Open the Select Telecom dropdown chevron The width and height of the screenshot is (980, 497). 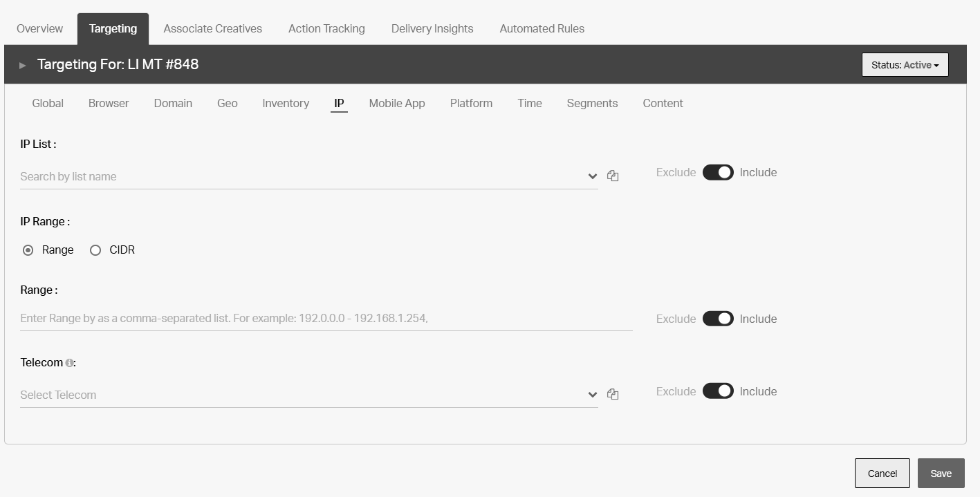click(x=593, y=395)
